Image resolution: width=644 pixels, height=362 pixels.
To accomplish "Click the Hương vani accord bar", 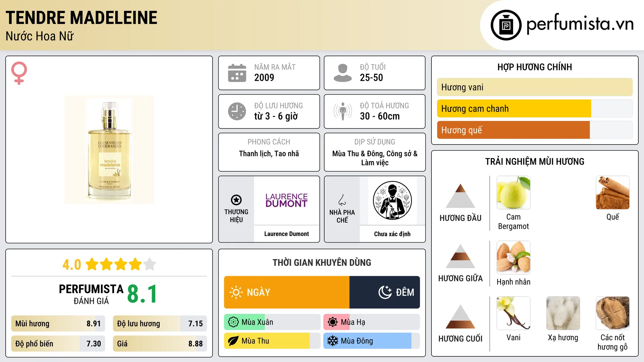I will [535, 87].
